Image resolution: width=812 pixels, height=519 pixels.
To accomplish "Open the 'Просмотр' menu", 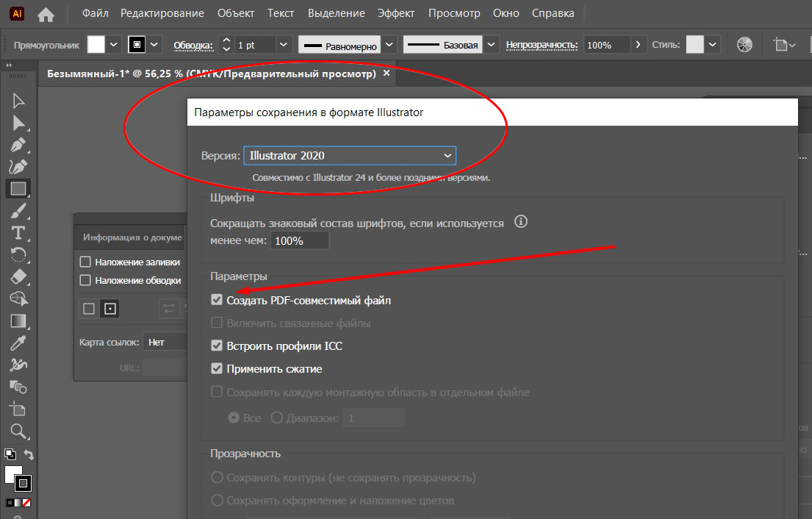I will 454,13.
